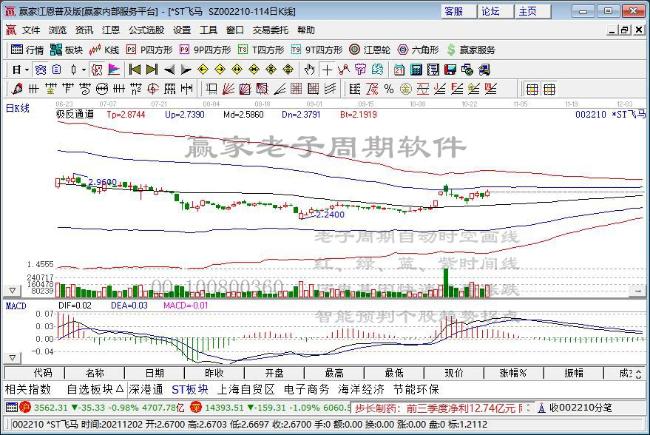
Task: Open the 浏览 menu
Action: click(x=57, y=30)
